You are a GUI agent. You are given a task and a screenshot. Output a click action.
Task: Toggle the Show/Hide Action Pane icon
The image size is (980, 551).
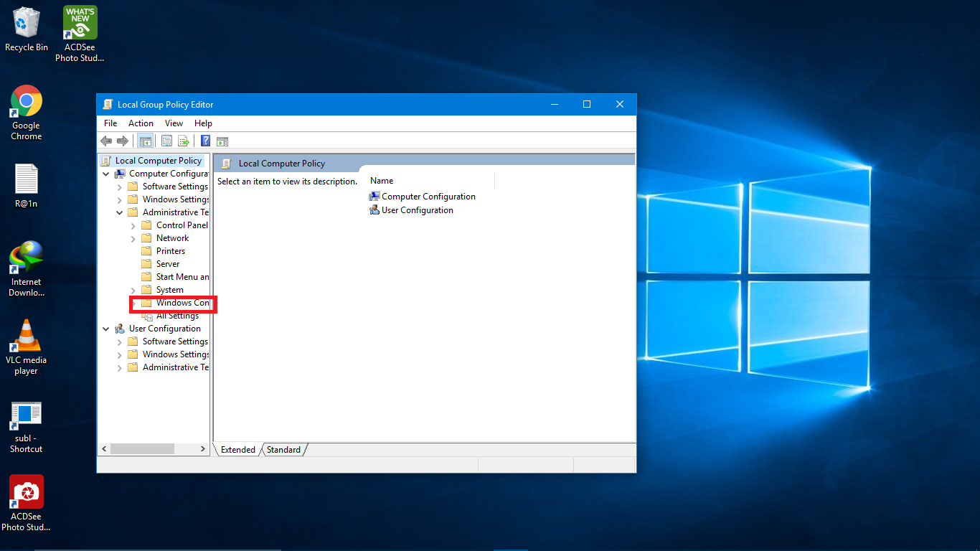[x=222, y=141]
